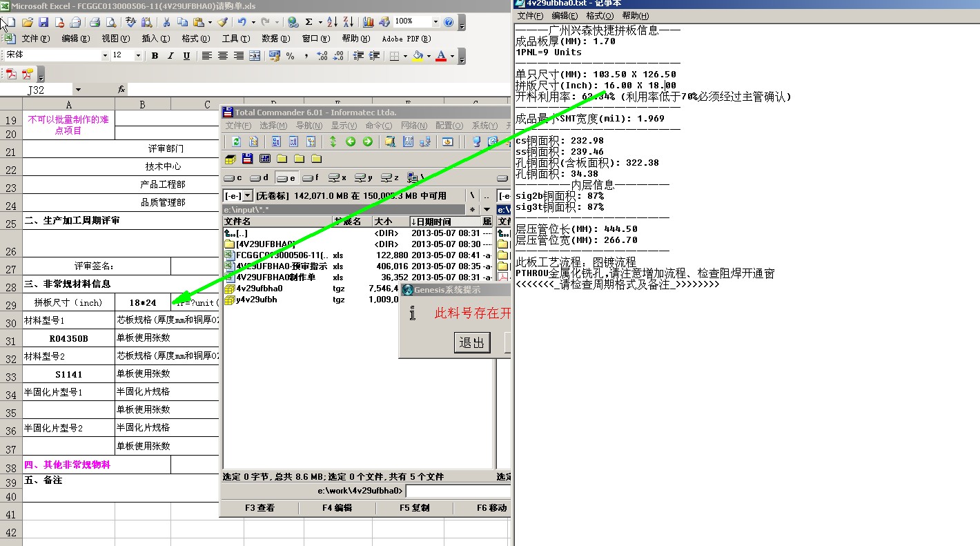Apply Percent Style with the % icon
This screenshot has width=980, height=546.
click(291, 56)
